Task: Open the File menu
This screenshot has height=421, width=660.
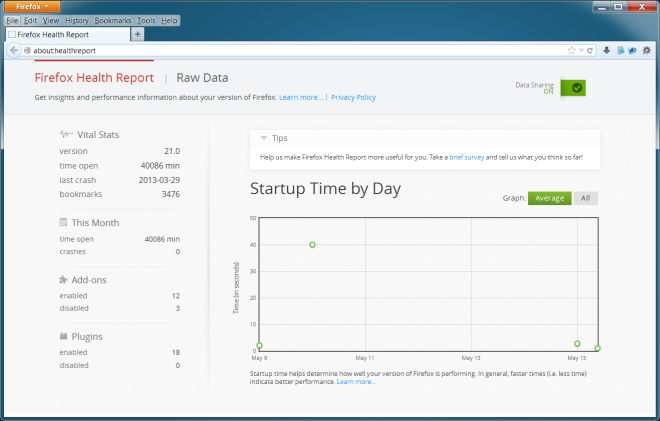Action: (x=12, y=21)
